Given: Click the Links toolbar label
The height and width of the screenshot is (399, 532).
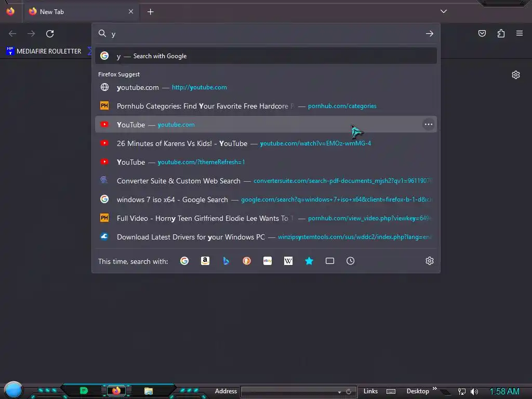Looking at the screenshot, I should point(370,391).
